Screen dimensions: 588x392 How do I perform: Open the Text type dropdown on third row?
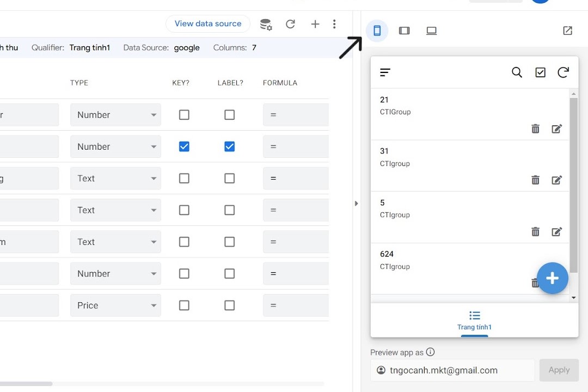pos(115,178)
